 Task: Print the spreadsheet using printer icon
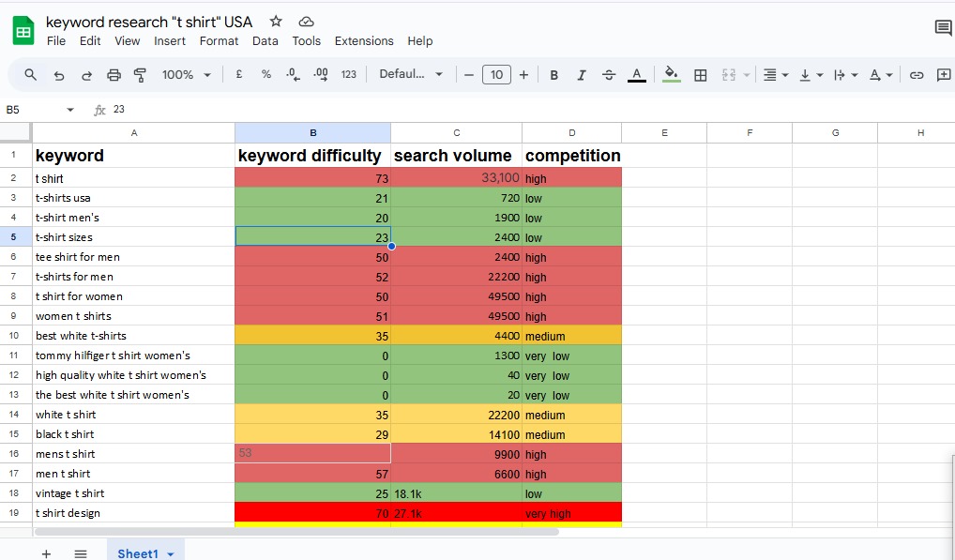(114, 75)
